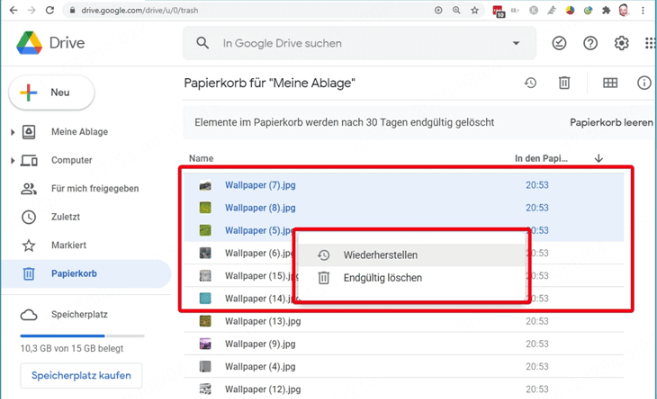Reload the page with the refresh icon
The height and width of the screenshot is (399, 657).
coord(50,10)
